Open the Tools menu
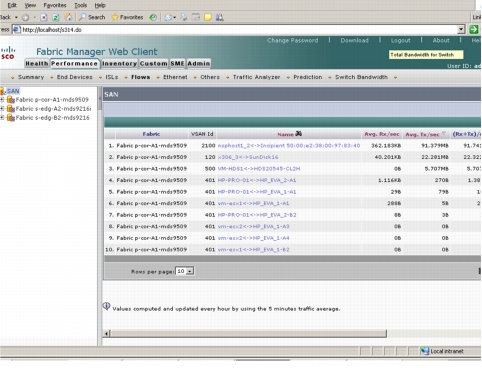482x368 pixels. pos(80,5)
